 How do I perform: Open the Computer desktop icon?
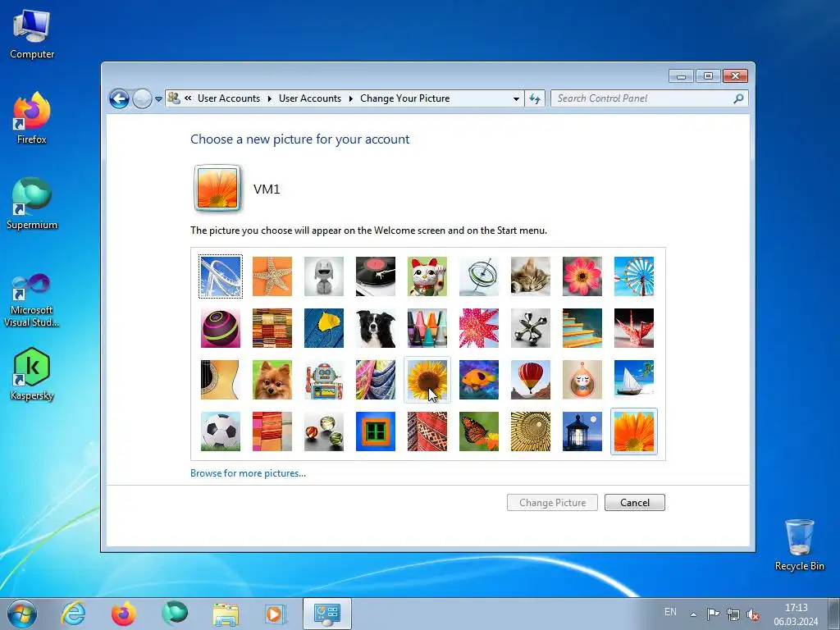32,34
